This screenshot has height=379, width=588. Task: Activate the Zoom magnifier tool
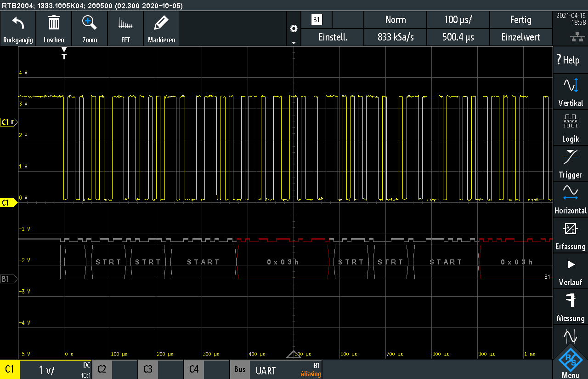[89, 22]
